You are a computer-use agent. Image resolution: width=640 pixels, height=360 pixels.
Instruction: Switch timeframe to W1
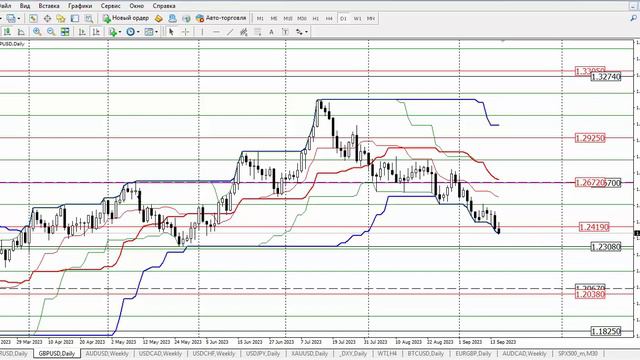[357, 18]
